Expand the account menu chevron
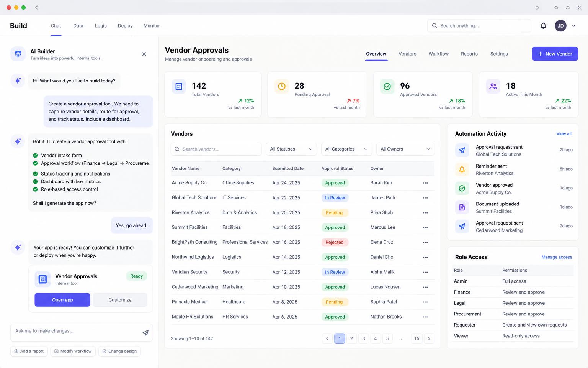This screenshot has height=368, width=588. click(573, 26)
